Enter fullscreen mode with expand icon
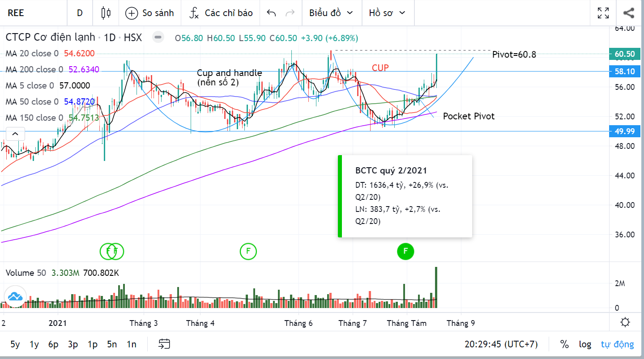644x359 pixels. [x=603, y=13]
